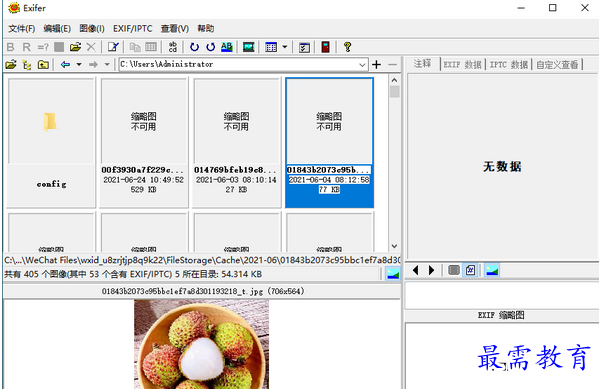Viewport: 599px width, 389px height.
Task: Click the thumbnail list scroll up arrow
Action: 395,80
